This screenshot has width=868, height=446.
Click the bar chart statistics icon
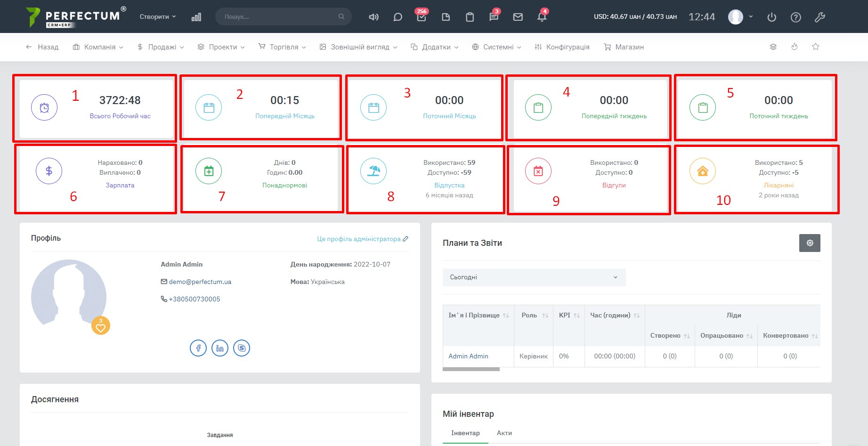[x=196, y=17]
